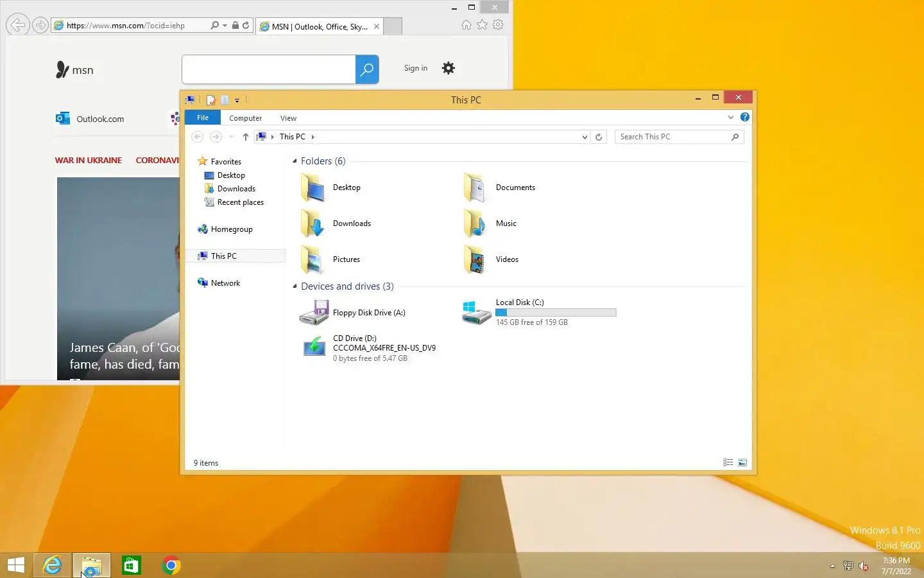Open the address bar history dropdown
Screen dimensions: 924x578
(585, 137)
